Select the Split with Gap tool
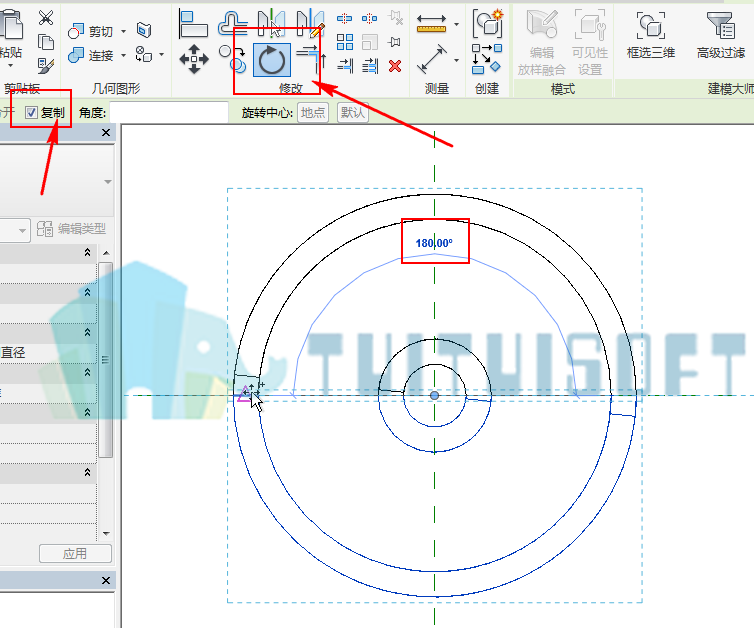Viewport: 754px width, 628px height. [x=369, y=19]
